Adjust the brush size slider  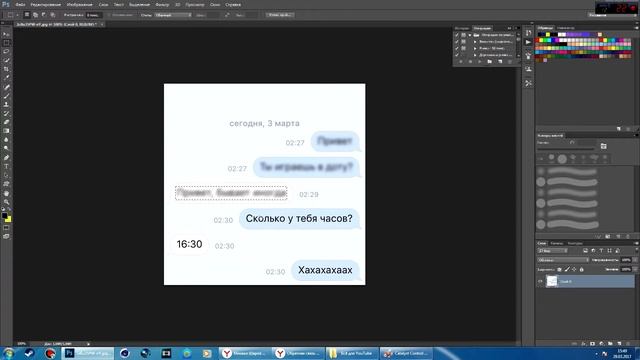[565, 149]
